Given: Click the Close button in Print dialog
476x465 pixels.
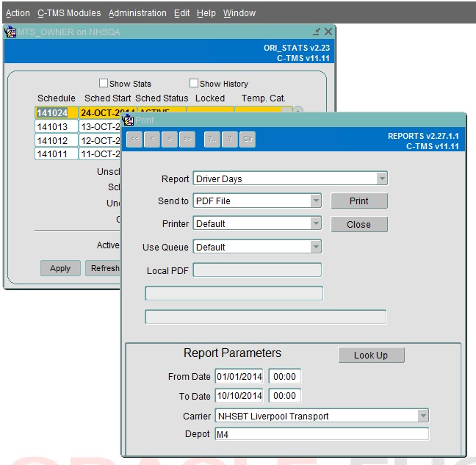Looking at the screenshot, I should [x=359, y=224].
